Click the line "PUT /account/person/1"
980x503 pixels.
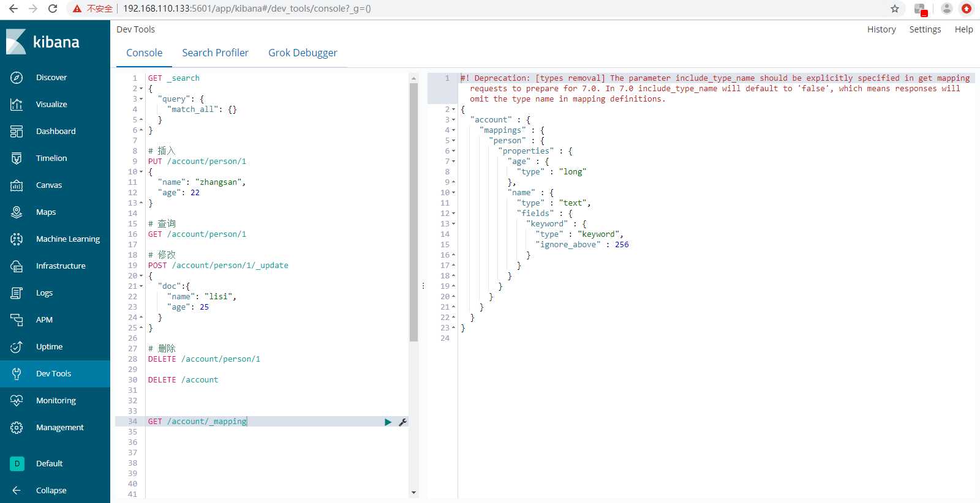click(x=197, y=162)
